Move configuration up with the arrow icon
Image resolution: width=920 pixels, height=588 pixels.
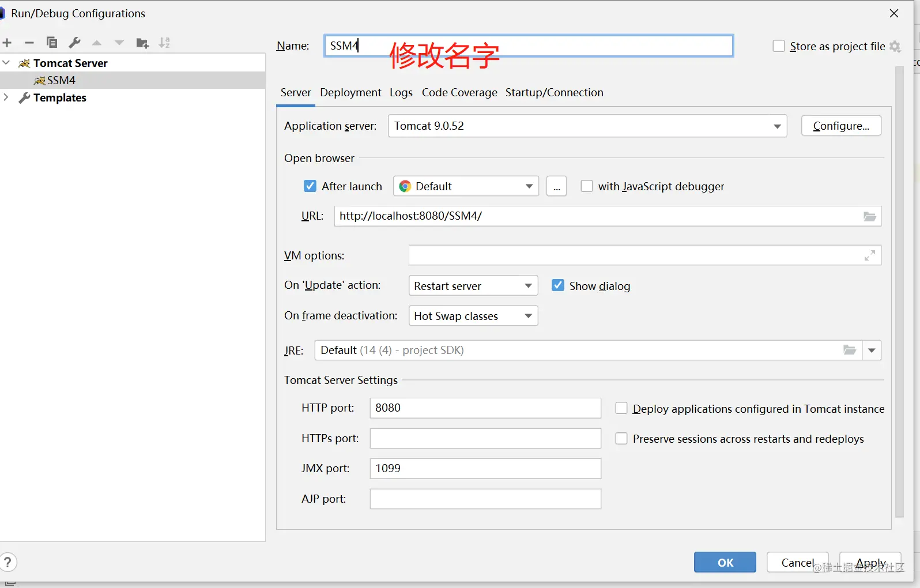point(97,43)
